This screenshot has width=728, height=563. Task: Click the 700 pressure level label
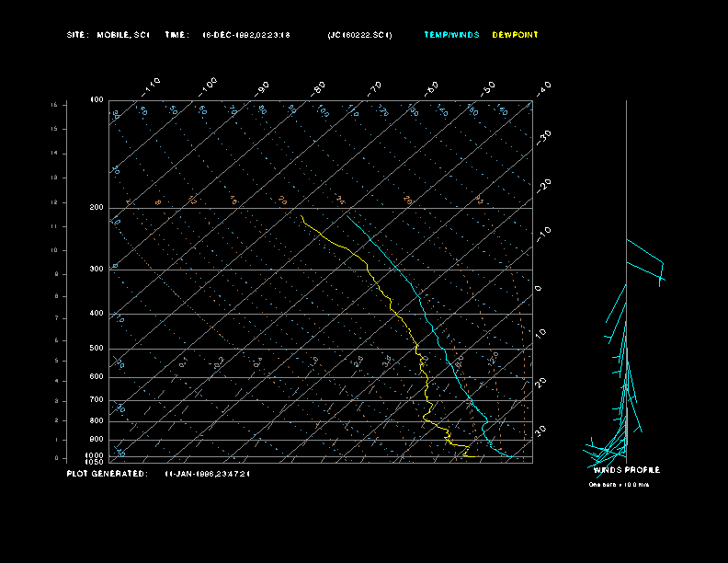coord(97,399)
